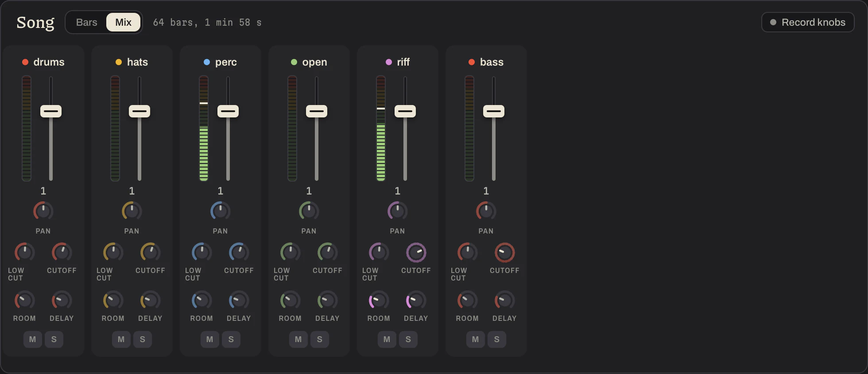Click the perc low cut knob
The width and height of the screenshot is (868, 374).
201,253
